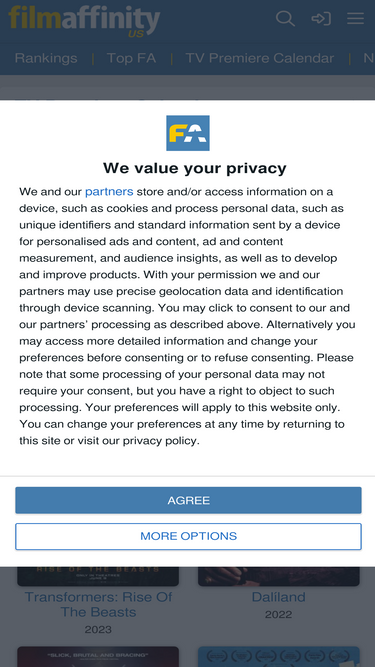Click the filmaffinity US logo
The image size is (375, 667).
[x=84, y=21]
